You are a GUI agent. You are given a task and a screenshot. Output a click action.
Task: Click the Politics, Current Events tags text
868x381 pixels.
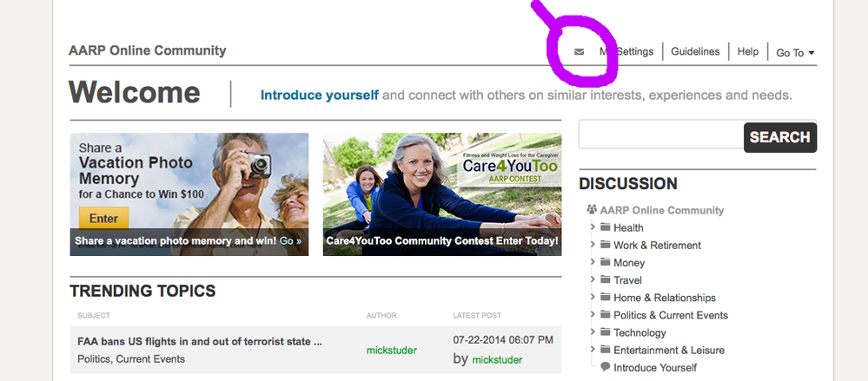click(x=131, y=359)
